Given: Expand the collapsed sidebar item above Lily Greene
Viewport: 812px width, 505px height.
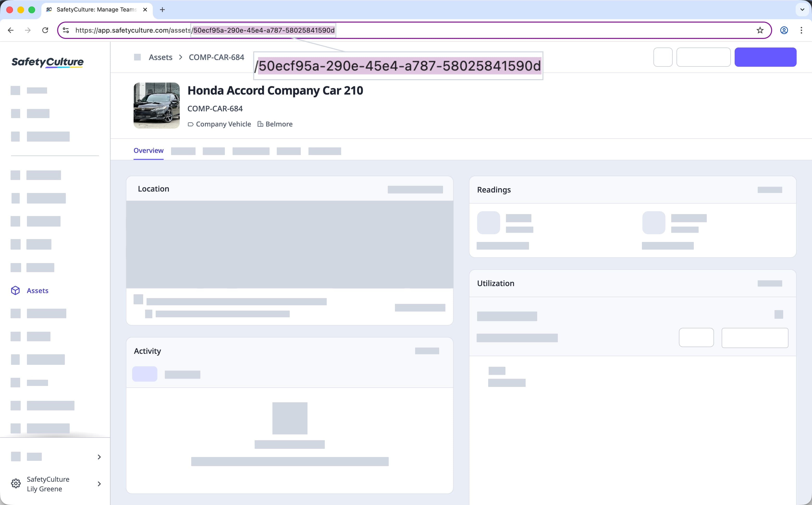Looking at the screenshot, I should pos(99,457).
